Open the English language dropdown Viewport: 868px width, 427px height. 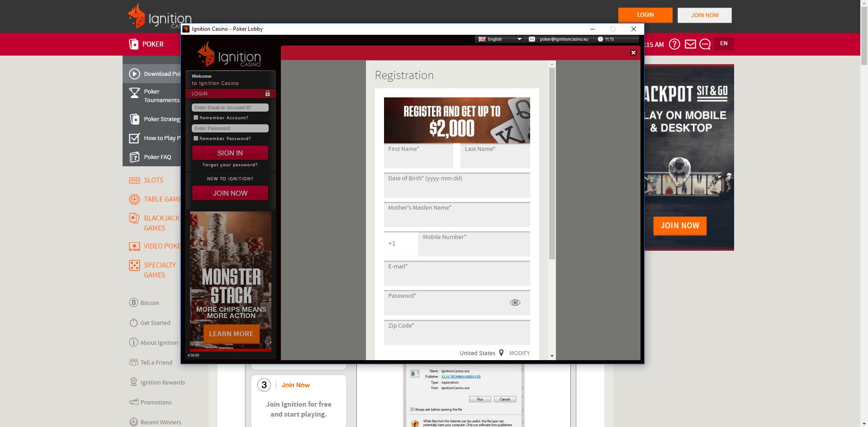point(500,39)
